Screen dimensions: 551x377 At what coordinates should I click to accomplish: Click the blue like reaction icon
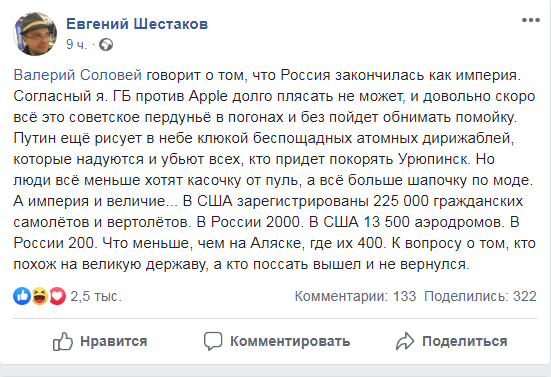(x=22, y=296)
